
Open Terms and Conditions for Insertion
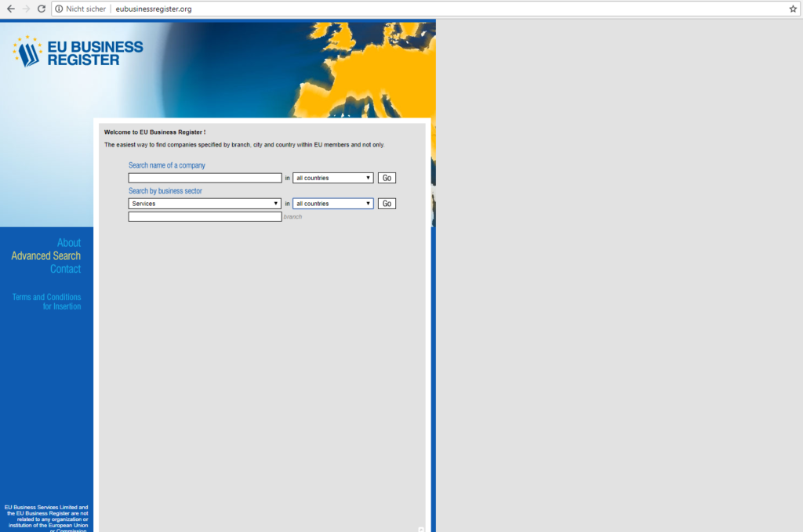[x=46, y=302]
